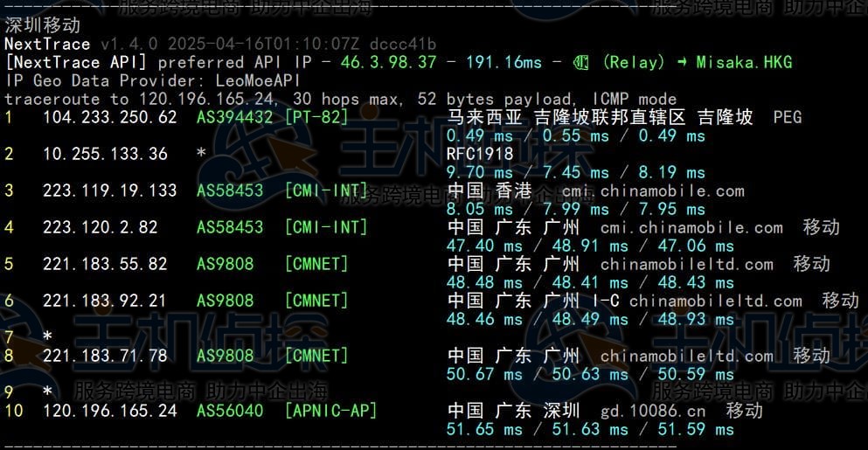Click hop 3 IP 223.119.19.133
This screenshot has width=868, height=450.
[x=110, y=190]
